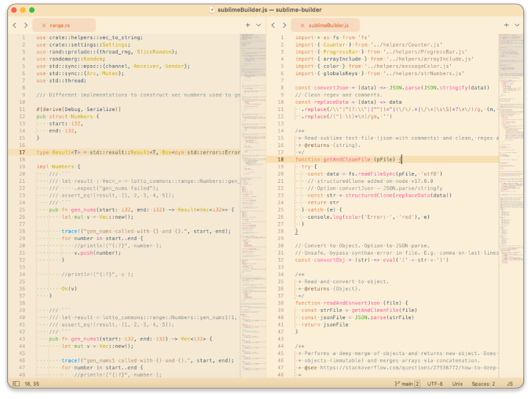Go back using right pane back arrow

tap(273, 25)
